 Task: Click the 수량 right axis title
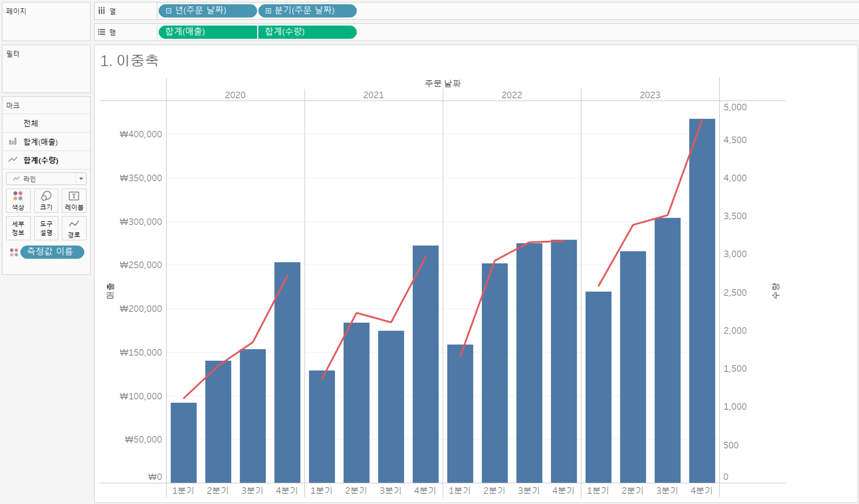coord(776,291)
